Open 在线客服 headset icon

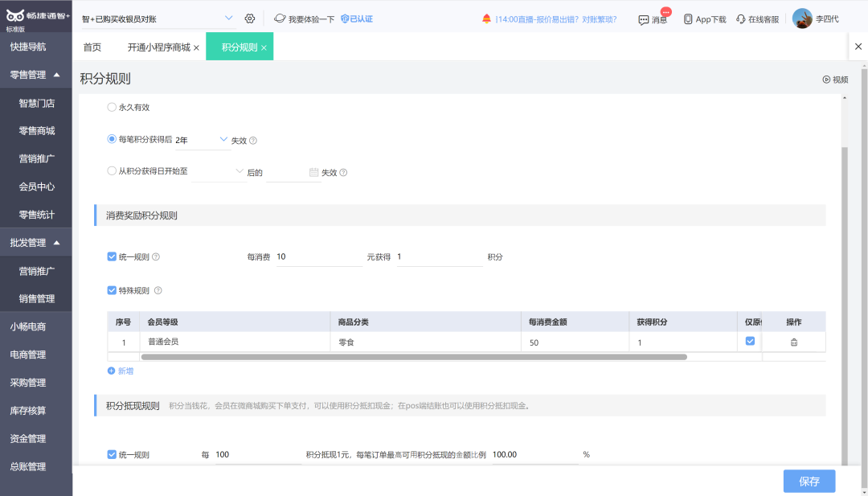[741, 18]
